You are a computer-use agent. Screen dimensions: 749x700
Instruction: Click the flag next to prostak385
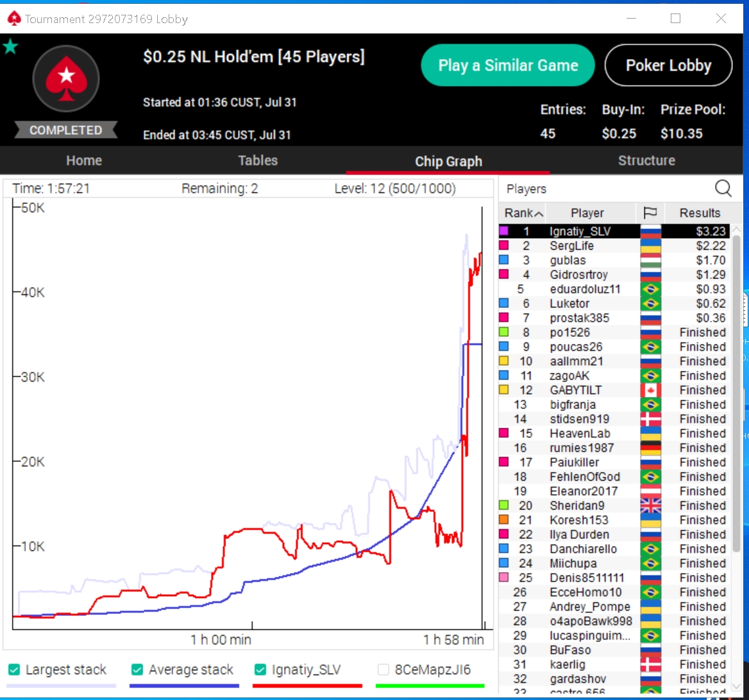[x=651, y=318]
